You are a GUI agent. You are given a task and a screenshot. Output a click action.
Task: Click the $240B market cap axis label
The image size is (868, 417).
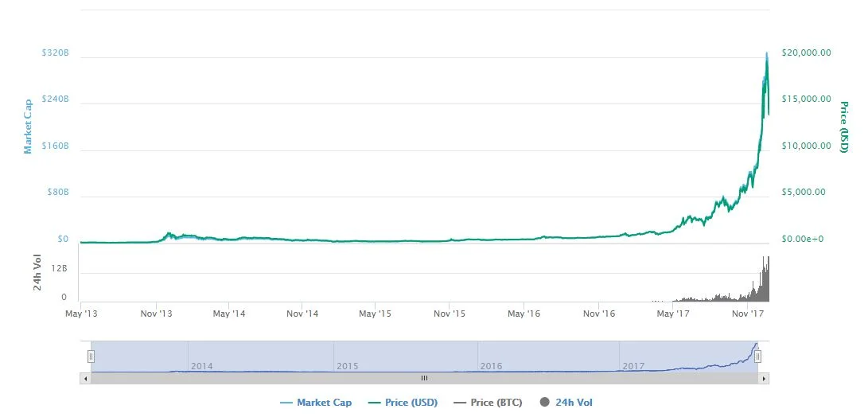click(x=56, y=99)
